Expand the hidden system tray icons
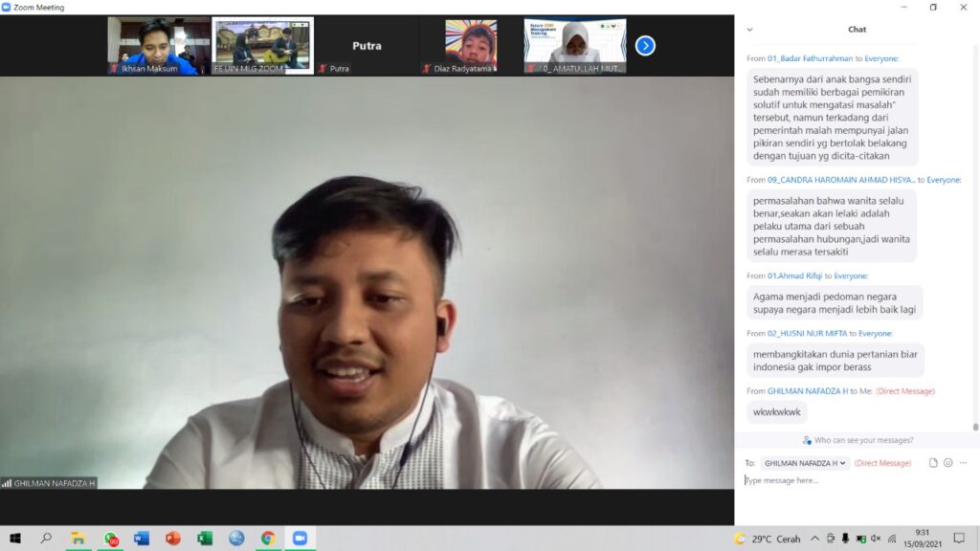 coord(814,539)
